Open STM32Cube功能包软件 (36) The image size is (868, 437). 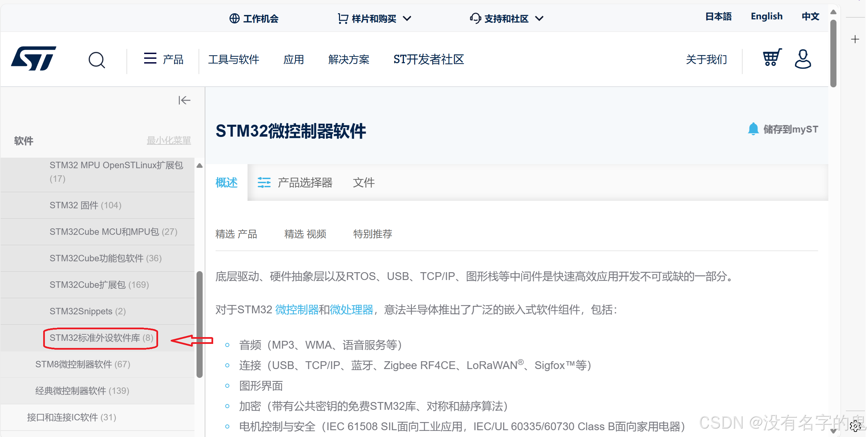(97, 258)
